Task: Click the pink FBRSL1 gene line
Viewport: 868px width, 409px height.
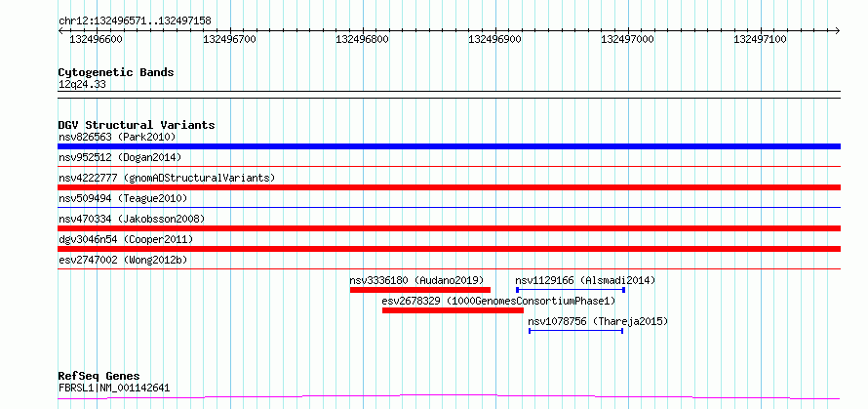Action: tap(449, 397)
